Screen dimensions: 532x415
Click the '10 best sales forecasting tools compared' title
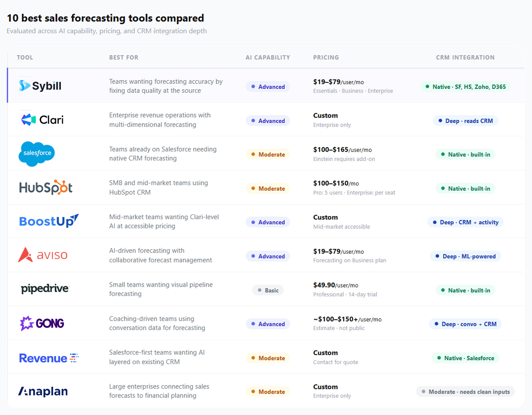point(105,18)
